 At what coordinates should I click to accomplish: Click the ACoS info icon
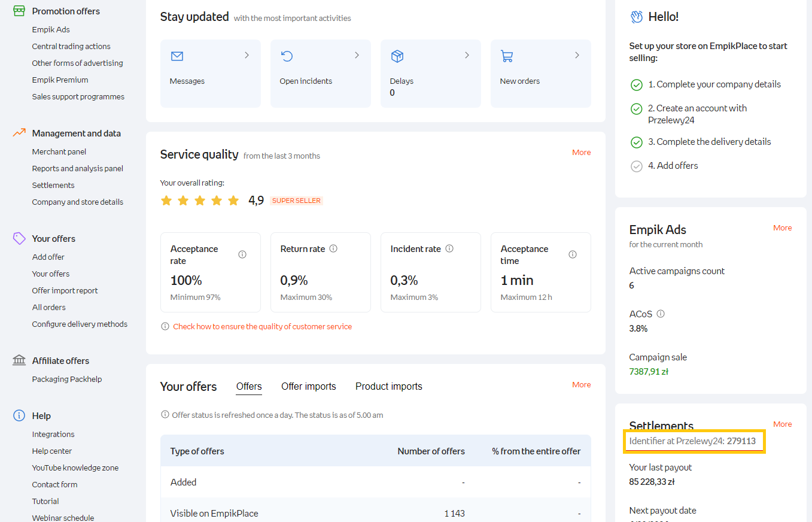pyautogui.click(x=661, y=314)
